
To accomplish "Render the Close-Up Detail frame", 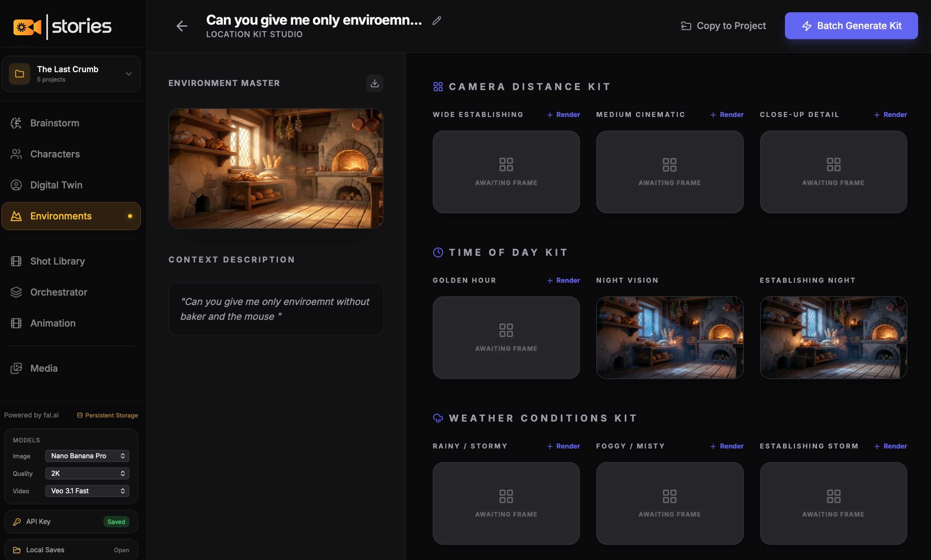I will point(890,115).
